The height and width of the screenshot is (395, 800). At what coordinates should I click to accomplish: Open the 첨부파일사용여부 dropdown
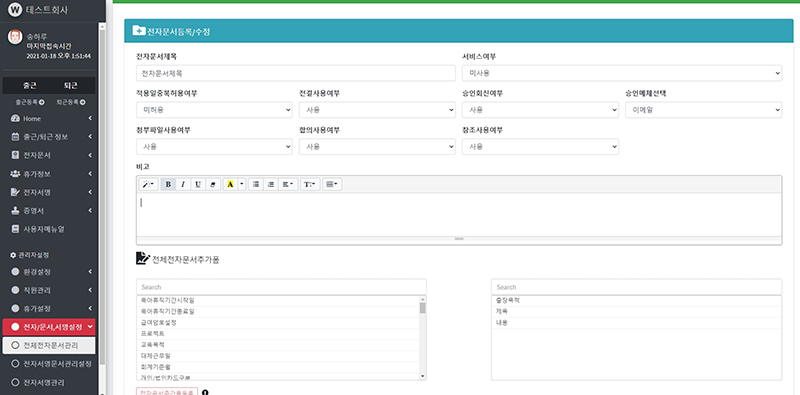click(214, 146)
